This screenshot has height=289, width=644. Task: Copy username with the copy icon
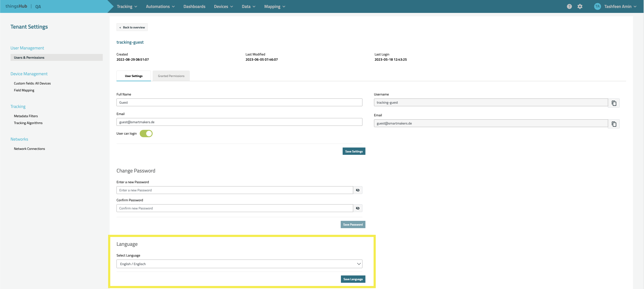coord(614,103)
